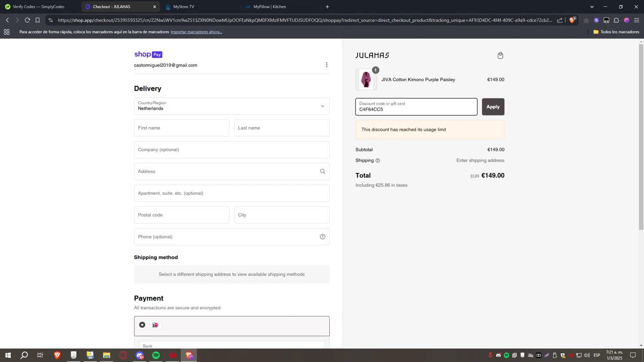Image resolution: width=644 pixels, height=362 pixels.
Task: Open the extensions puzzle icon
Action: coord(617,20)
